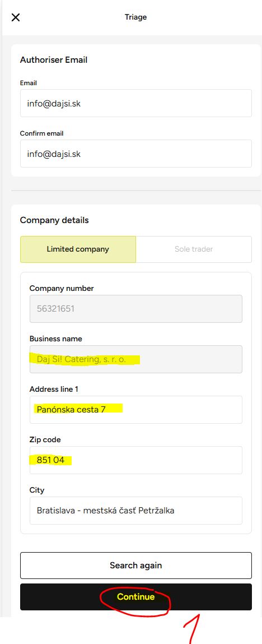Click the Triage page title

tap(135, 17)
